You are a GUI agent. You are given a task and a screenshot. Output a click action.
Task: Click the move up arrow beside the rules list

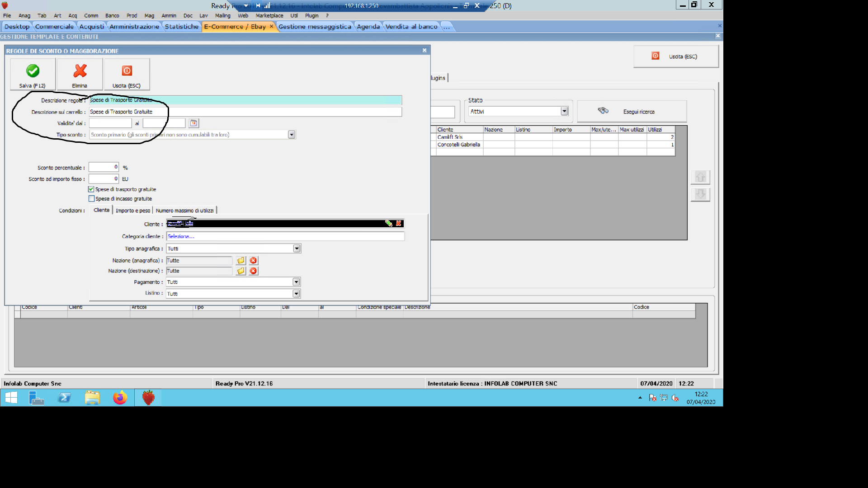coord(700,177)
